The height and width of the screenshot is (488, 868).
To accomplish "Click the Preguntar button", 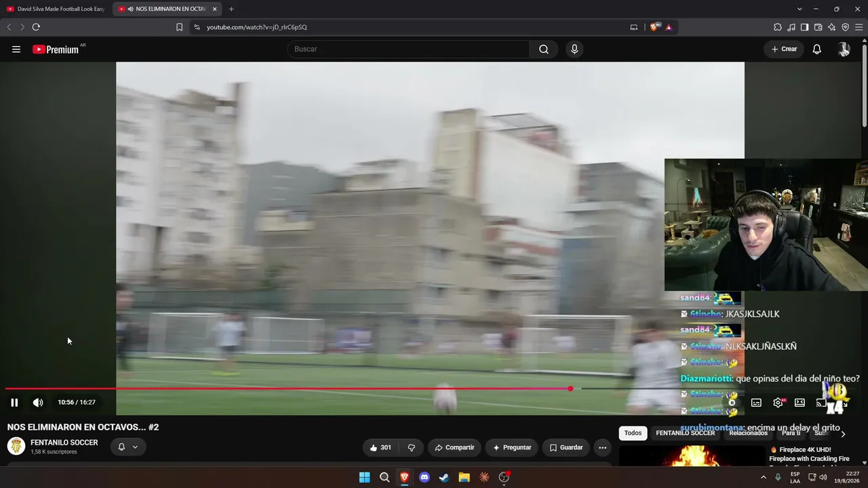I will (512, 447).
